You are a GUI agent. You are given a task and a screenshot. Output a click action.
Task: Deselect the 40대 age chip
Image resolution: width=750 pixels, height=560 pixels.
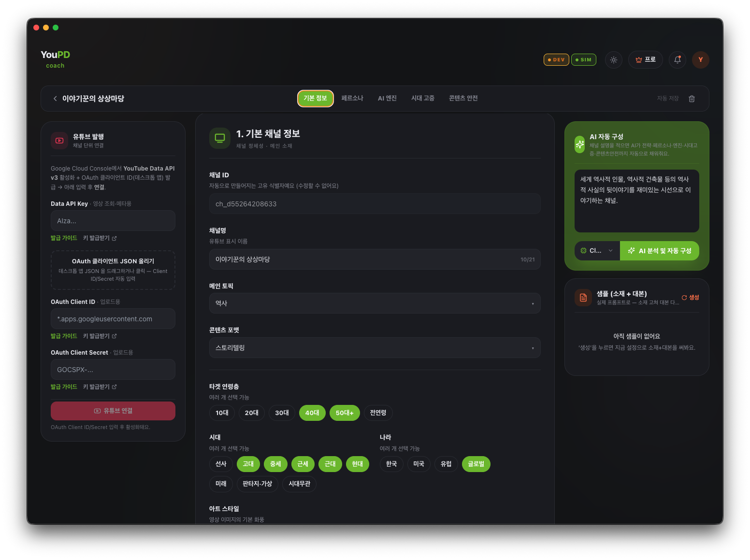click(x=312, y=413)
